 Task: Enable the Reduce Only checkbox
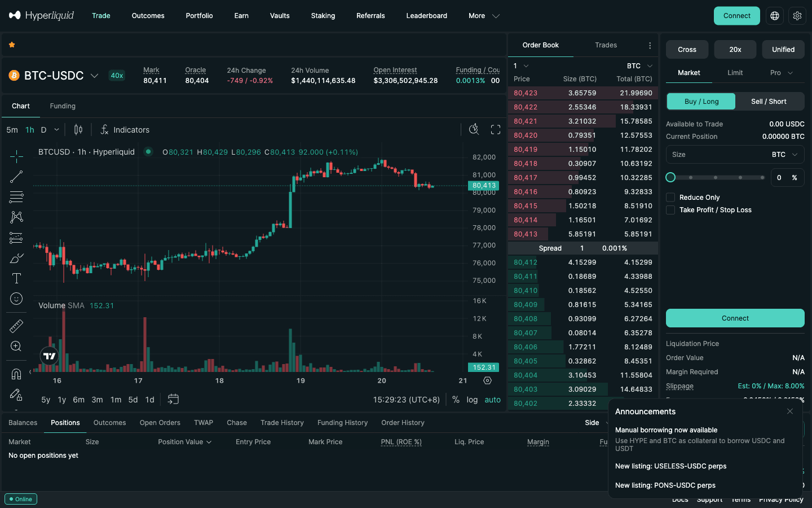coord(670,198)
